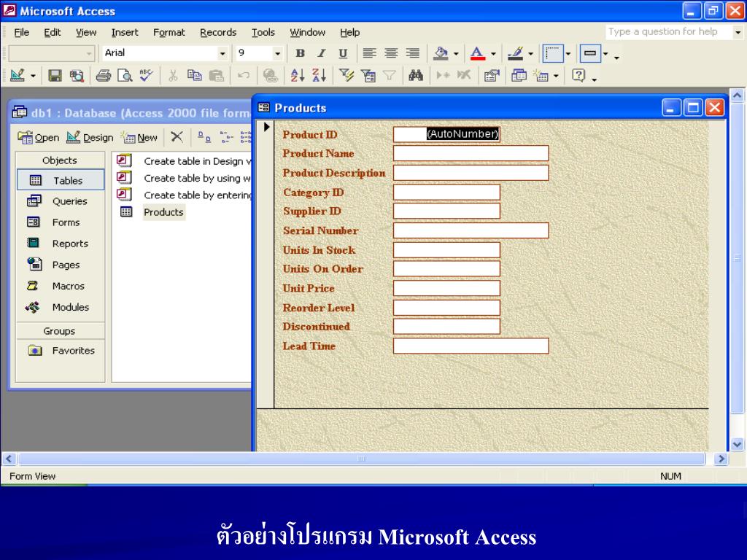Align text right

pos(412,53)
